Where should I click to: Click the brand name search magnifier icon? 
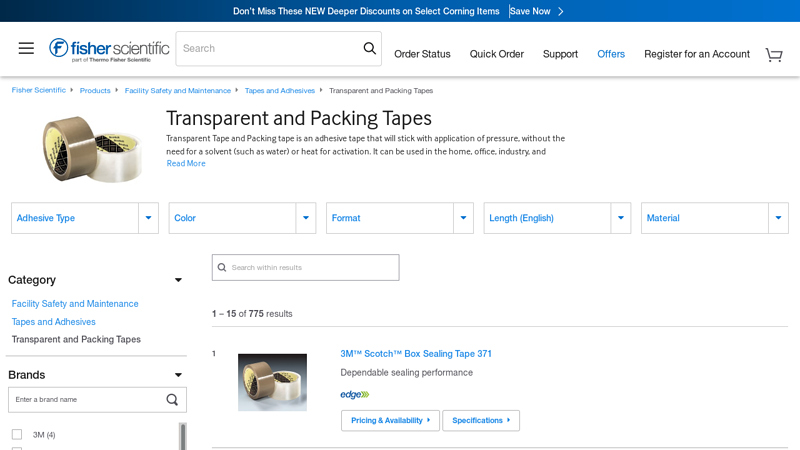(172, 399)
